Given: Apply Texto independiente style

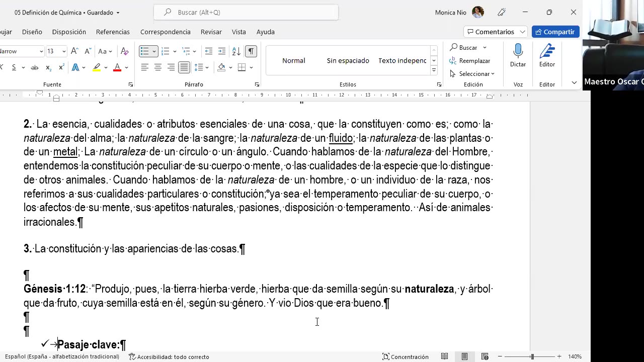Looking at the screenshot, I should (x=402, y=60).
